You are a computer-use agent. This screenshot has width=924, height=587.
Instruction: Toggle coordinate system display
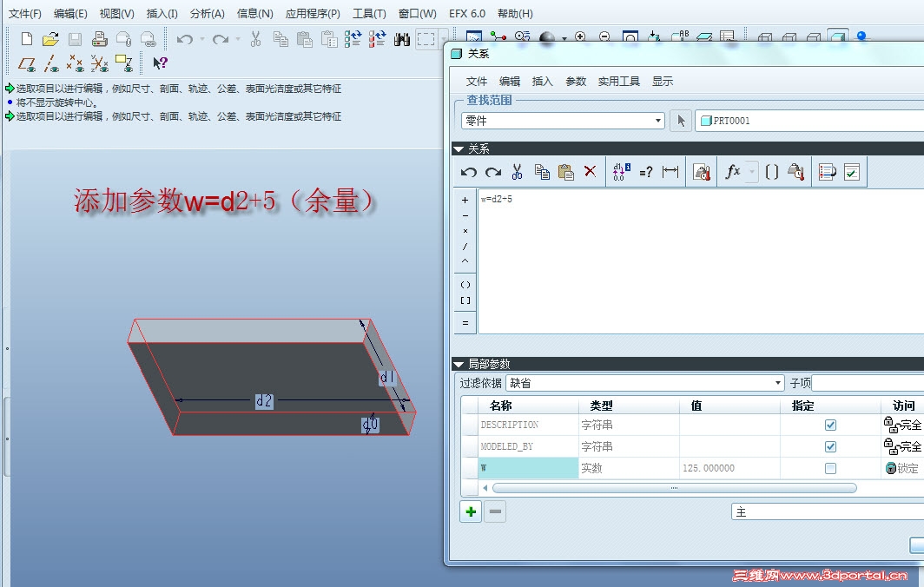100,63
